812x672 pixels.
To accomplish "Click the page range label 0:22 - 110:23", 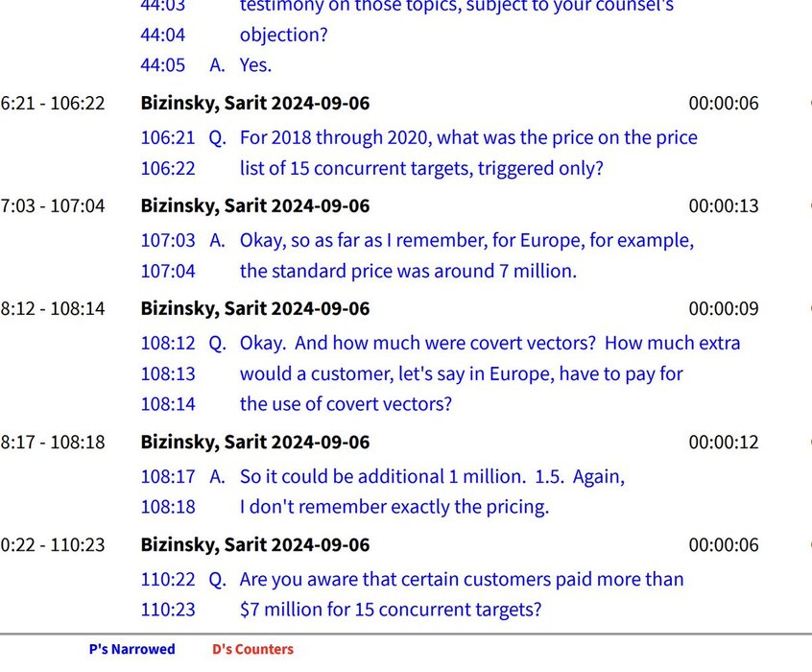I will [x=52, y=544].
